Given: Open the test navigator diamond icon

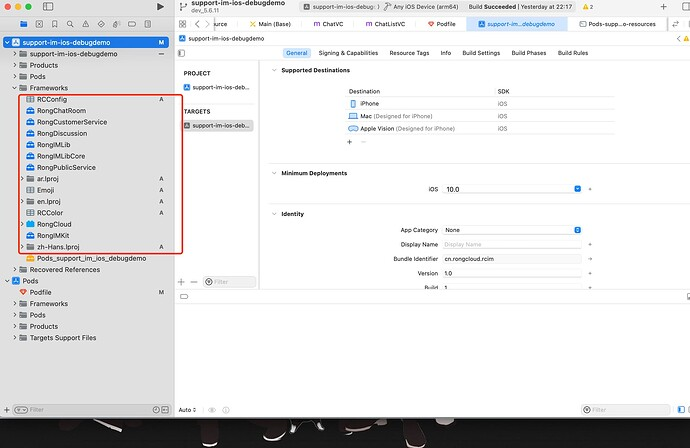Looking at the screenshot, I should 101,24.
